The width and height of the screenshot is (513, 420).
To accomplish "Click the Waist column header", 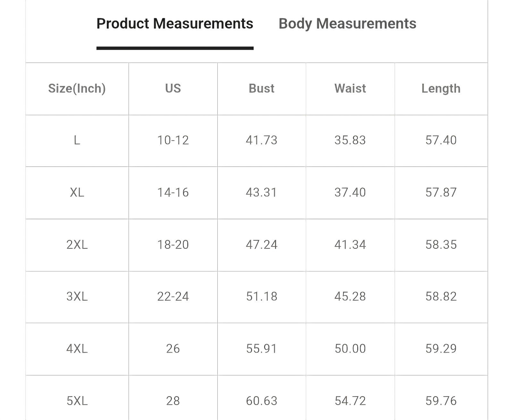I will pos(350,89).
